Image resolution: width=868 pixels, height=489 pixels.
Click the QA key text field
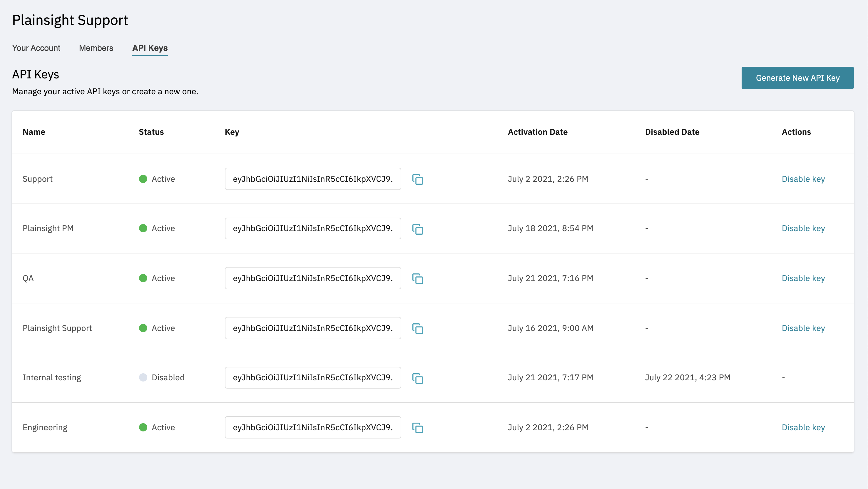[313, 278]
